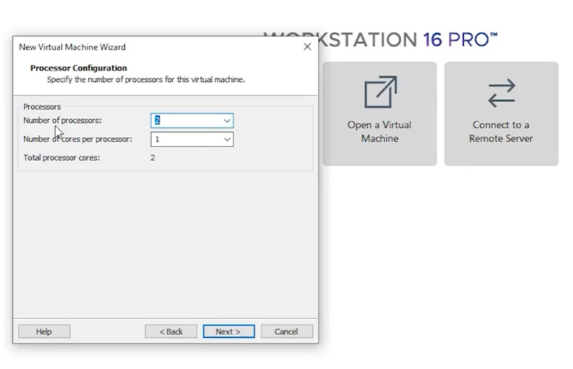The height and width of the screenshot is (369, 573).
Task: Go to previous step with < Back
Action: [x=171, y=331]
